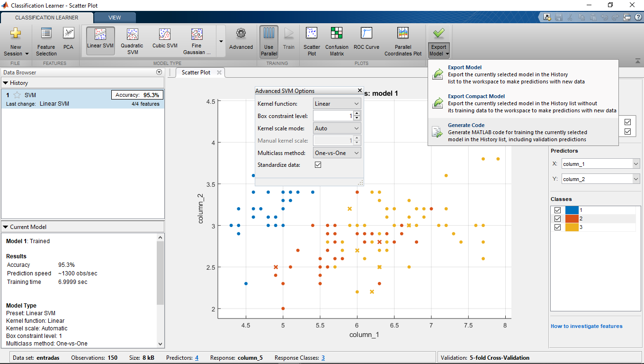Choose the Fine Gaussian SVM model type

[197, 41]
